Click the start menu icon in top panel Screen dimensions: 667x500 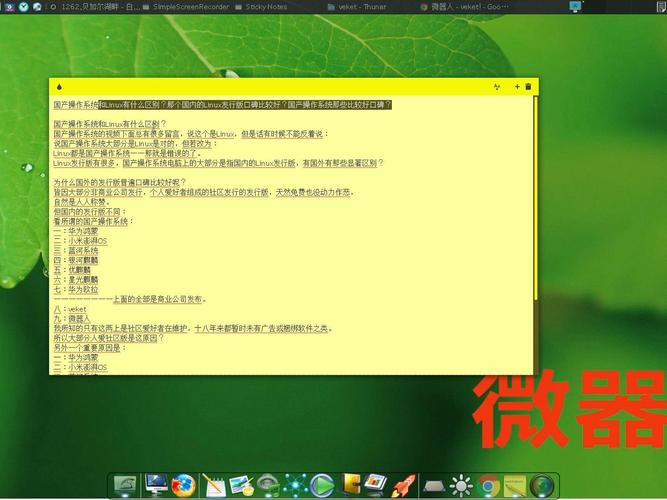coord(9,7)
